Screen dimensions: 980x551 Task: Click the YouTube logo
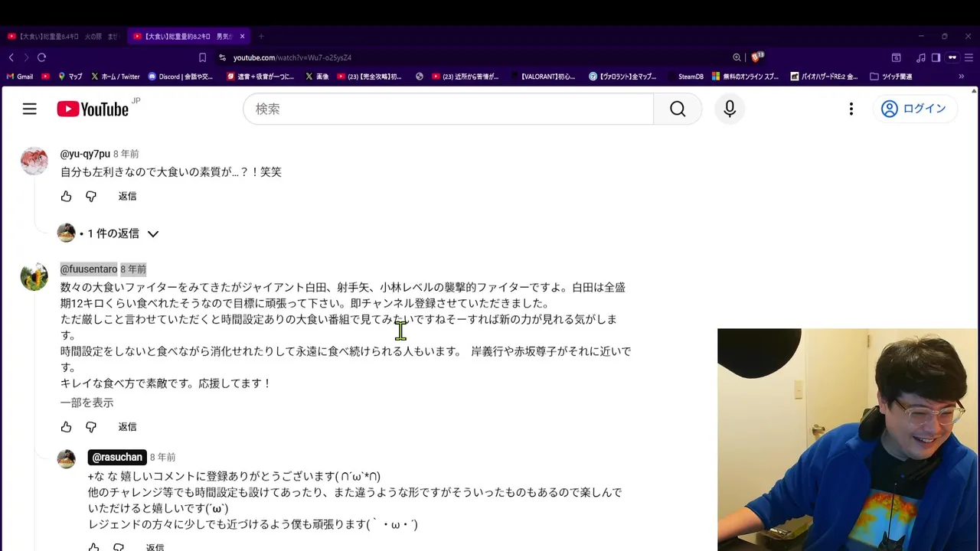(x=93, y=109)
